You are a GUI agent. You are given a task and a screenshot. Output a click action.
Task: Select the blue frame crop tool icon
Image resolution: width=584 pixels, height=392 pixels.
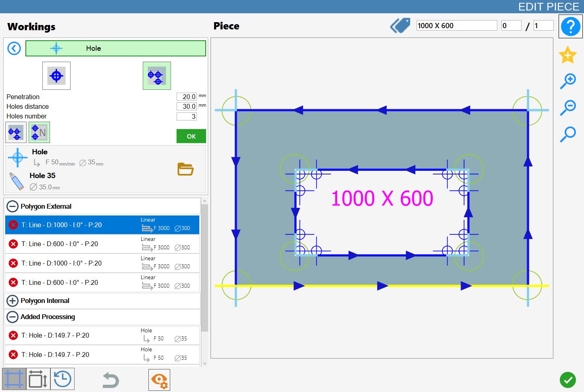[x=14, y=379]
